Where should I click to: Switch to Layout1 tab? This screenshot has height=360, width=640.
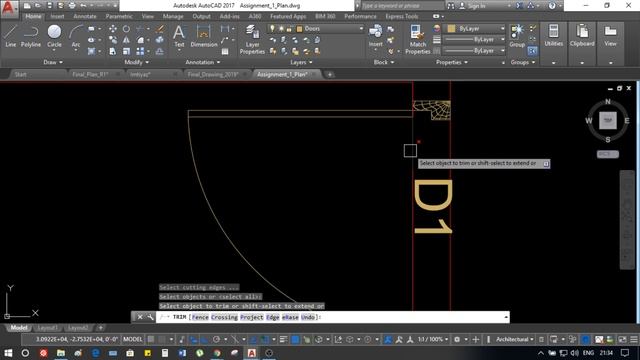47,328
